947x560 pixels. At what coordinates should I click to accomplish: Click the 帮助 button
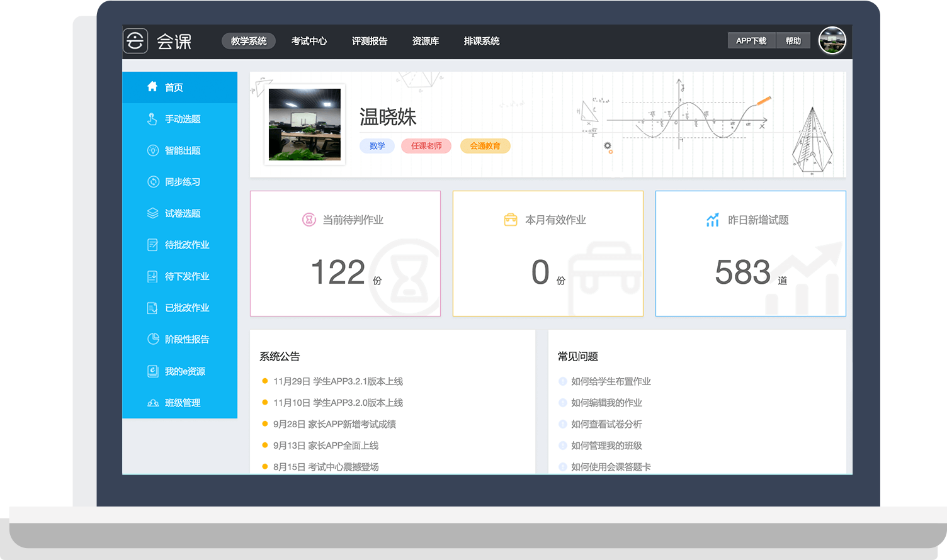793,41
